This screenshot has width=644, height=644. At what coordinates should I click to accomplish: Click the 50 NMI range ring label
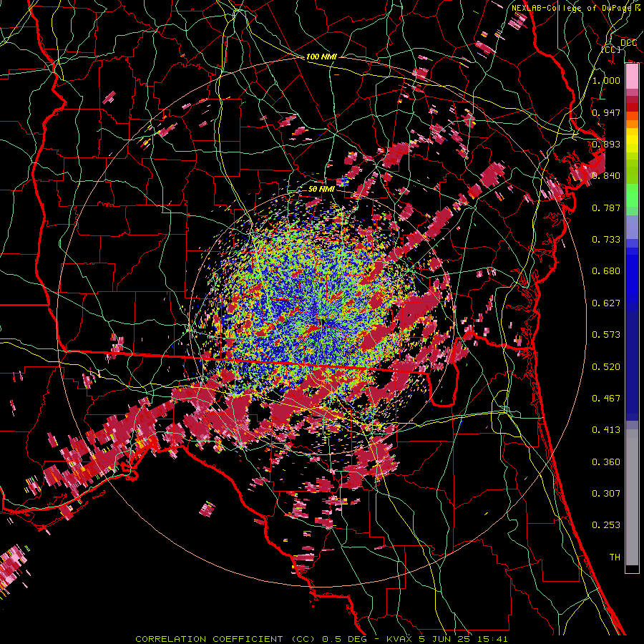coord(321,189)
